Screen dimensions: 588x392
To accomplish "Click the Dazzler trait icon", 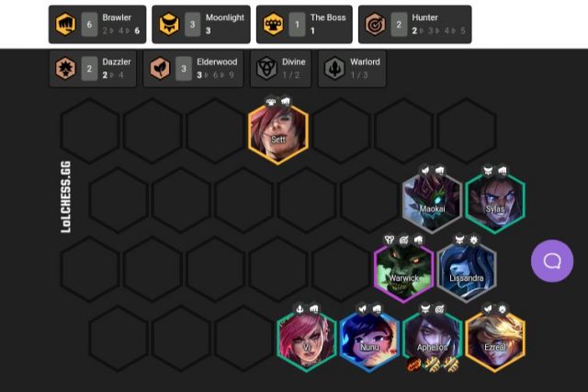I will coord(65,69).
